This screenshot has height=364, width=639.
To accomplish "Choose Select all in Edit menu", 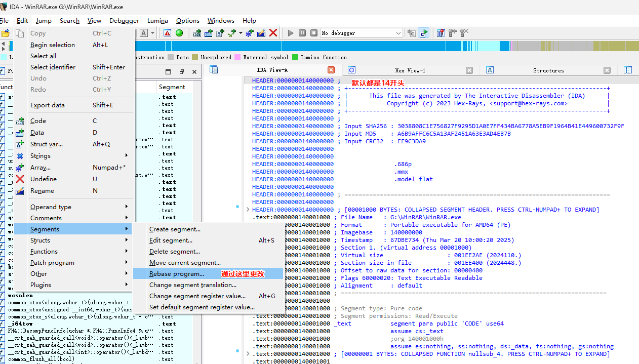I will coord(73,56).
